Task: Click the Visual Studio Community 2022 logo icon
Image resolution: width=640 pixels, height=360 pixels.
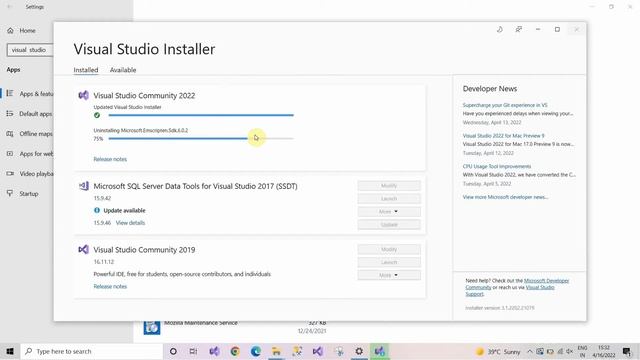Action: point(84,95)
